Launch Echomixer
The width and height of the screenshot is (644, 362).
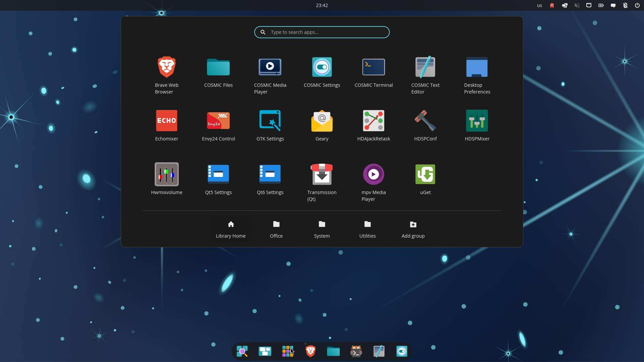point(167,126)
